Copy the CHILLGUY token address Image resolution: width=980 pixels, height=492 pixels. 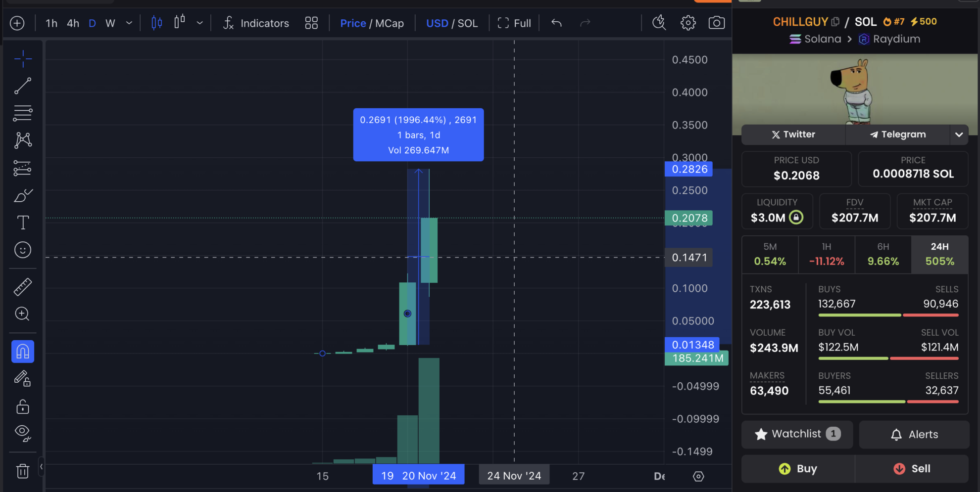click(x=836, y=21)
